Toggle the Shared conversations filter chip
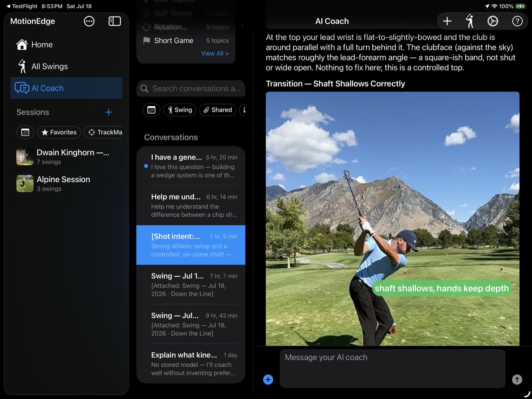 point(218,110)
